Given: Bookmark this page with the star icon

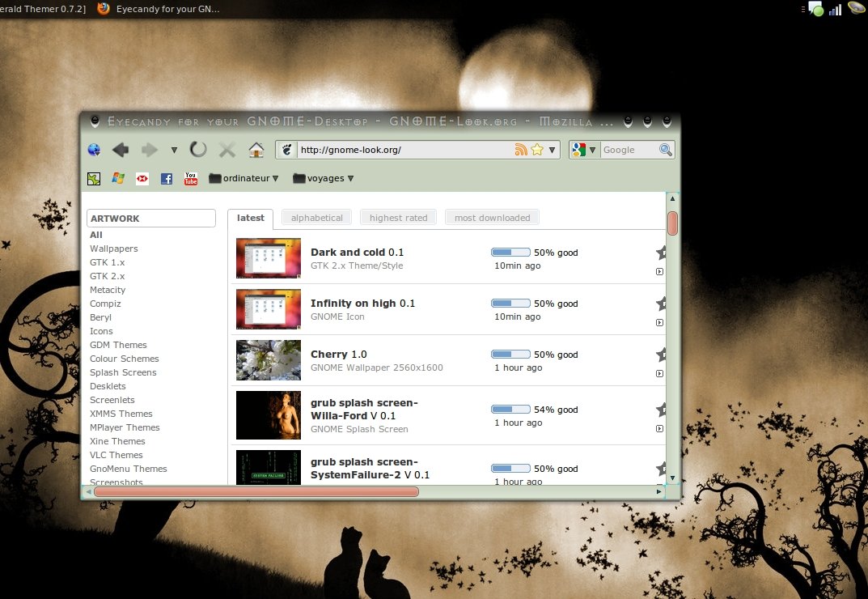Looking at the screenshot, I should click(537, 150).
